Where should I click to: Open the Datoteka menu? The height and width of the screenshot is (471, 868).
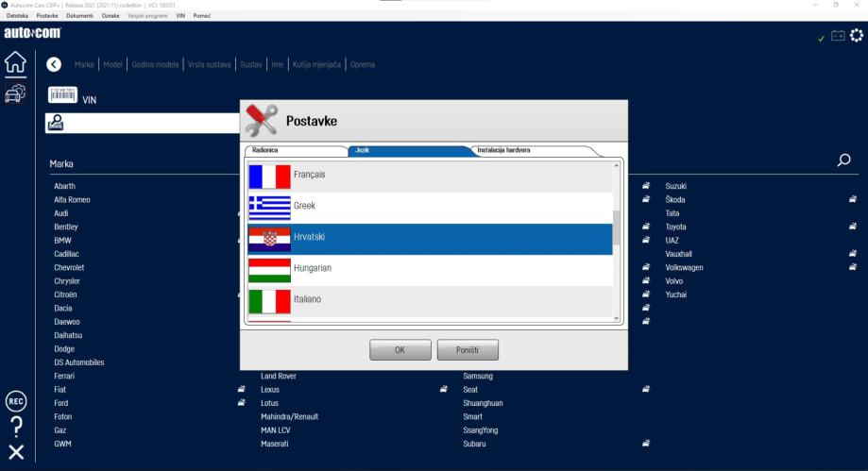[x=17, y=16]
